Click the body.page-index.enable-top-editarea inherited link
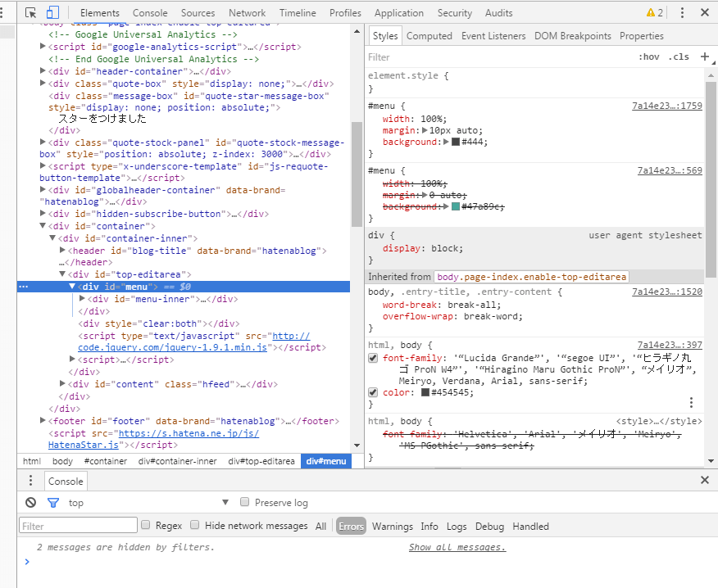This screenshot has height=588, width=718. [x=531, y=277]
